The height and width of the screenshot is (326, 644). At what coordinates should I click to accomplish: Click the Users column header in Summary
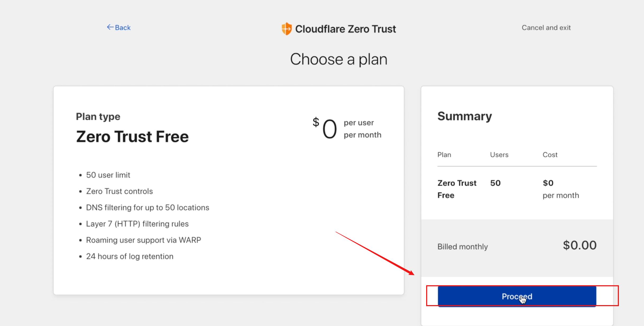(x=499, y=155)
